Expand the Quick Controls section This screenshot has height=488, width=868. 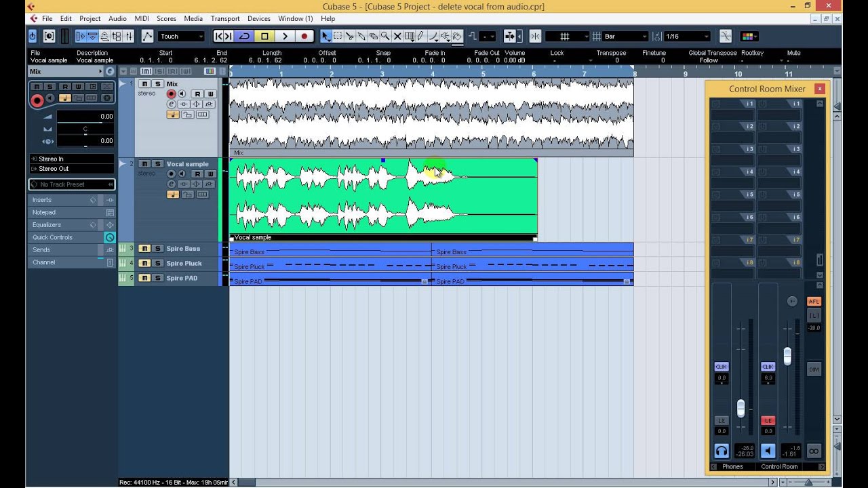[71, 237]
